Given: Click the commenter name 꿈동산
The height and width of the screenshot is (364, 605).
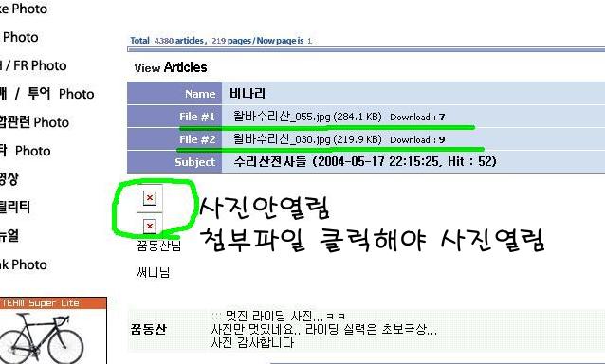Looking at the screenshot, I should coord(148,329).
